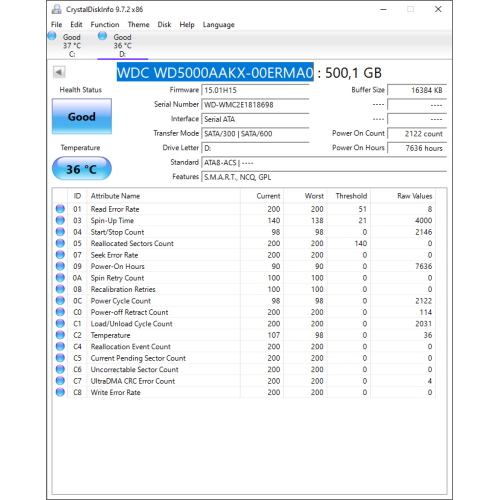
Task: Click the status icon for Reallocation Event Count
Action: pyautogui.click(x=60, y=347)
